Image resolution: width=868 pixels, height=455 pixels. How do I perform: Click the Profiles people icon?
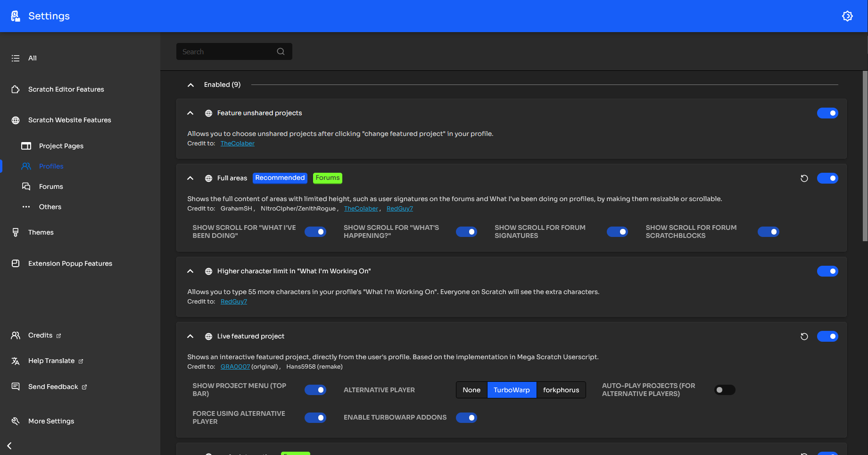coord(26,166)
